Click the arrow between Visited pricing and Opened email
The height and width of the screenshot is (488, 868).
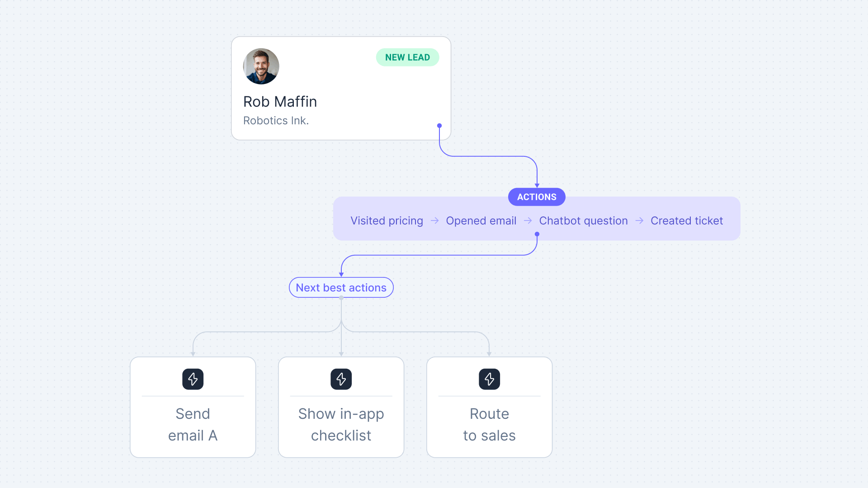click(434, 221)
